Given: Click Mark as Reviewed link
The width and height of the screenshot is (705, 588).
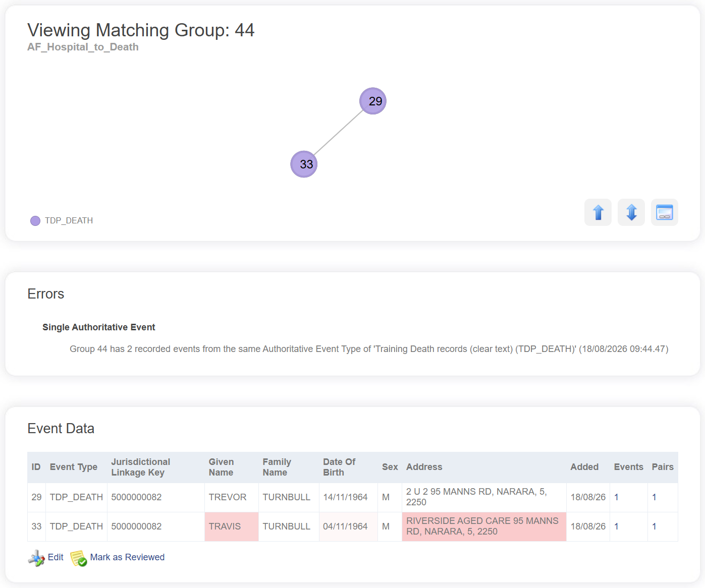Looking at the screenshot, I should 127,557.
